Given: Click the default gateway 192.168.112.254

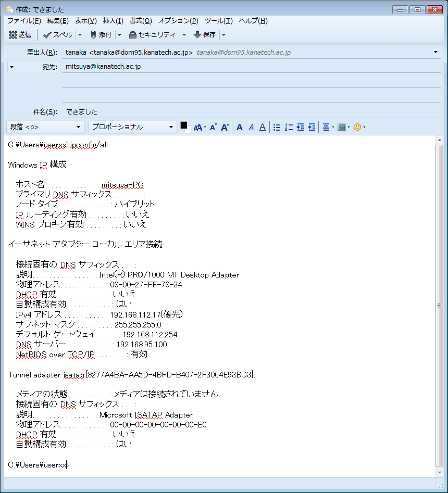Looking at the screenshot, I should (150, 335).
